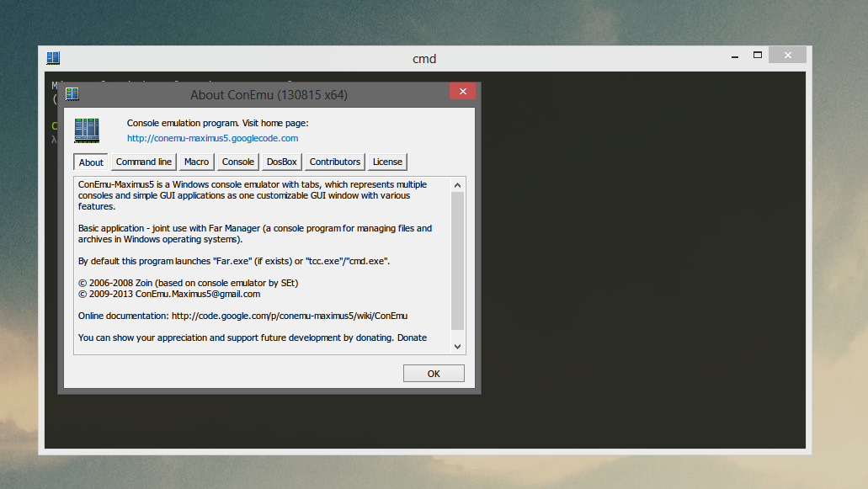
Task: Click the ConEmu icon in cmd title bar
Action: point(53,57)
